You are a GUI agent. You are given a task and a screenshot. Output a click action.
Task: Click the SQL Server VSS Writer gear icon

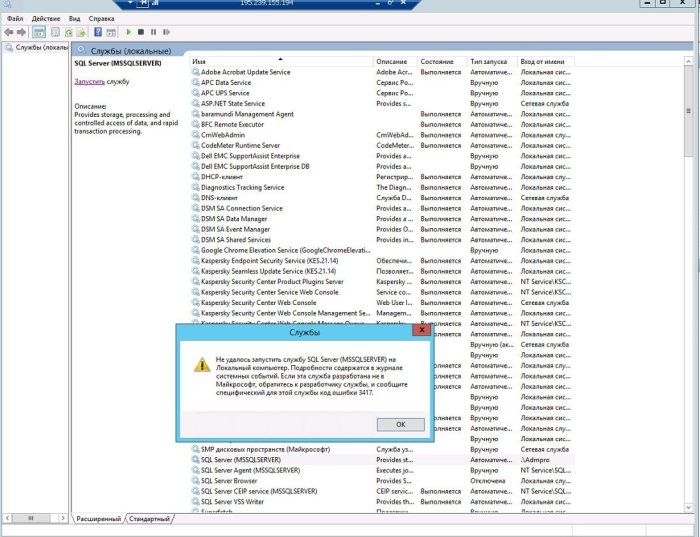(196, 501)
